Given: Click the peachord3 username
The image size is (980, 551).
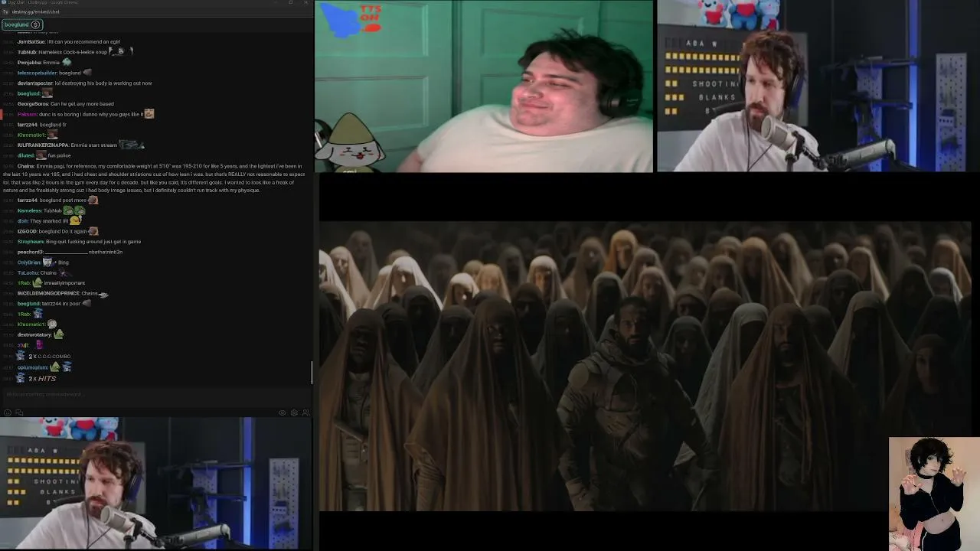Looking at the screenshot, I should [x=30, y=252].
